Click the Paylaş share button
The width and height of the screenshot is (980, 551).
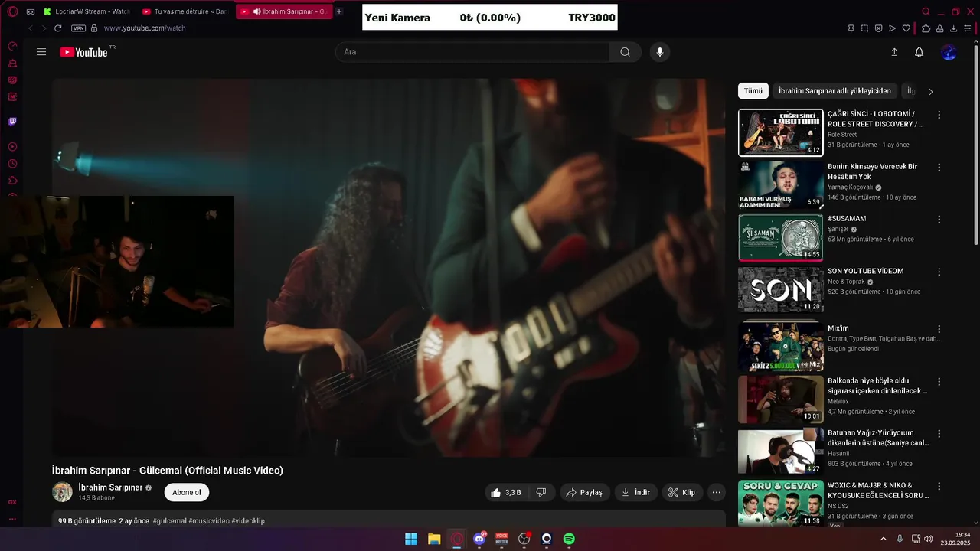point(584,493)
